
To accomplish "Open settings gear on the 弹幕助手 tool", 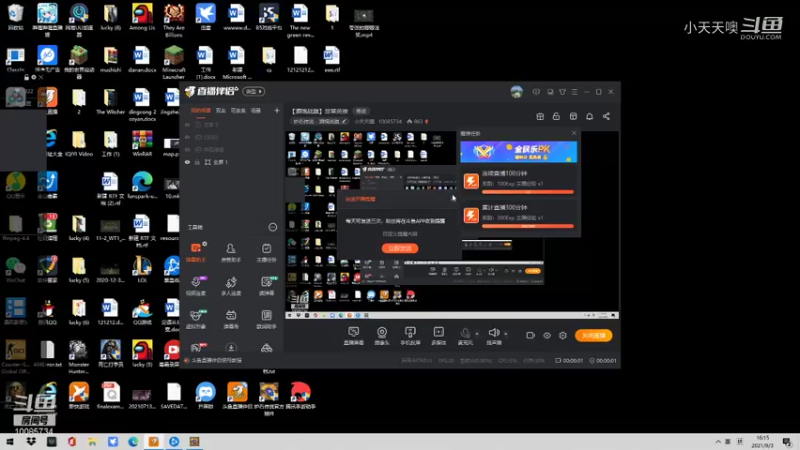I will coord(205,244).
